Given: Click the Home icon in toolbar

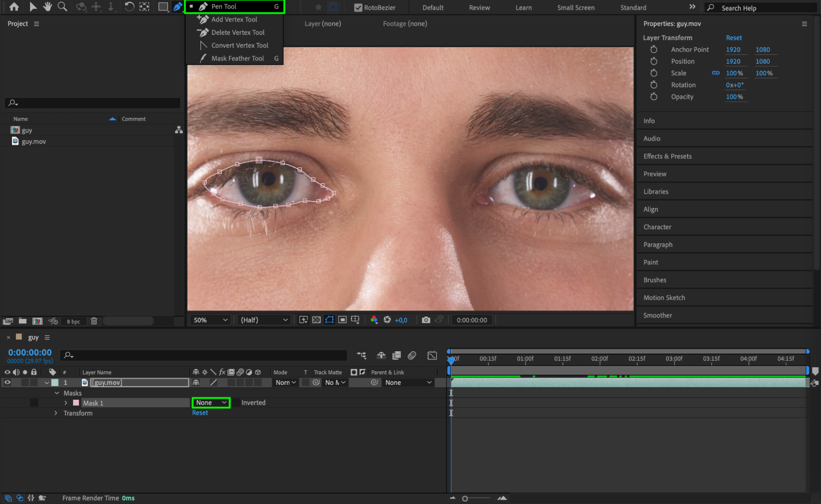Looking at the screenshot, I should pyautogui.click(x=14, y=7).
